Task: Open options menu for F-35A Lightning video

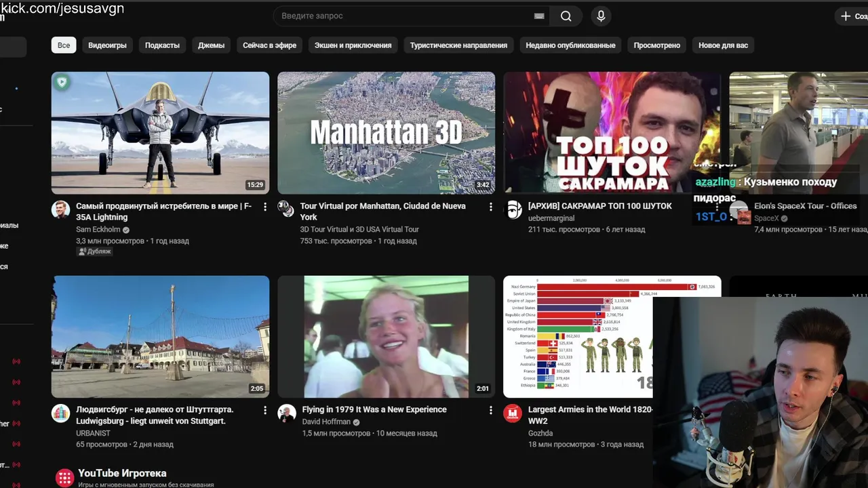Action: click(265, 207)
